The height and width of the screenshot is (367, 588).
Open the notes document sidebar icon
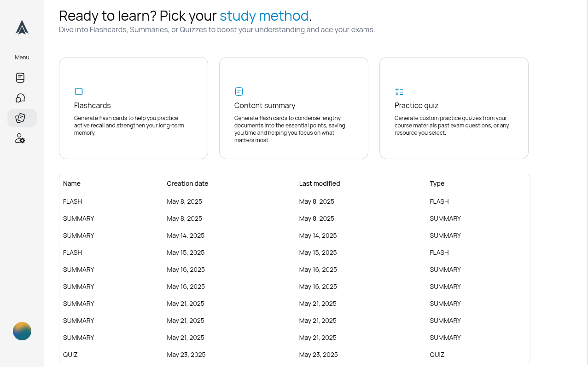20,78
